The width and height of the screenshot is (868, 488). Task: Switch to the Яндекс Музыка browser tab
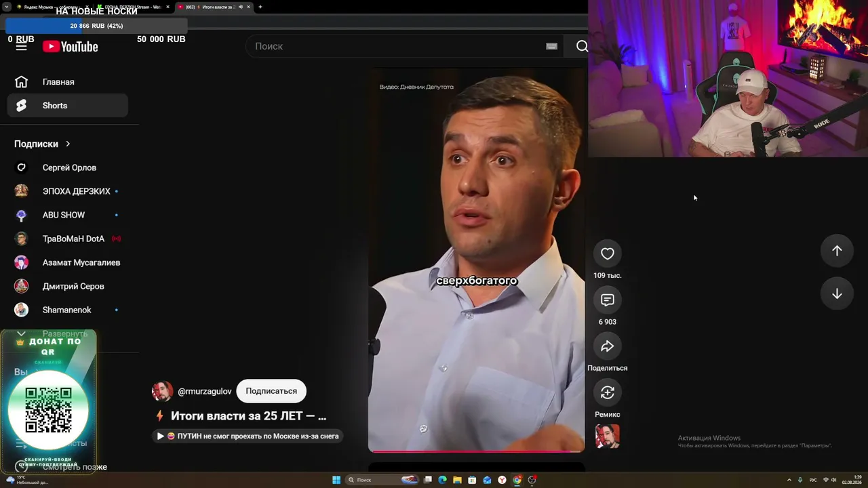point(52,7)
